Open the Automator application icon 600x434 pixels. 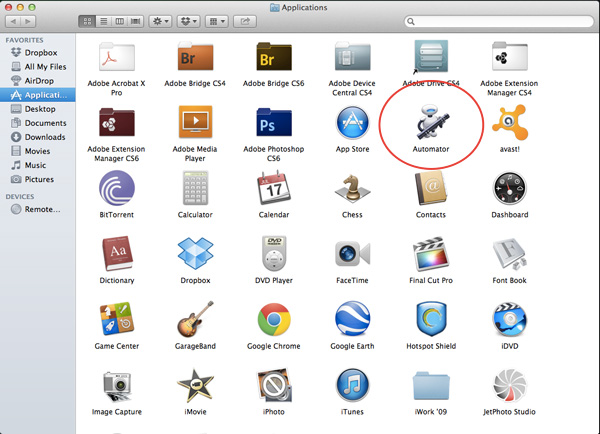tap(432, 121)
